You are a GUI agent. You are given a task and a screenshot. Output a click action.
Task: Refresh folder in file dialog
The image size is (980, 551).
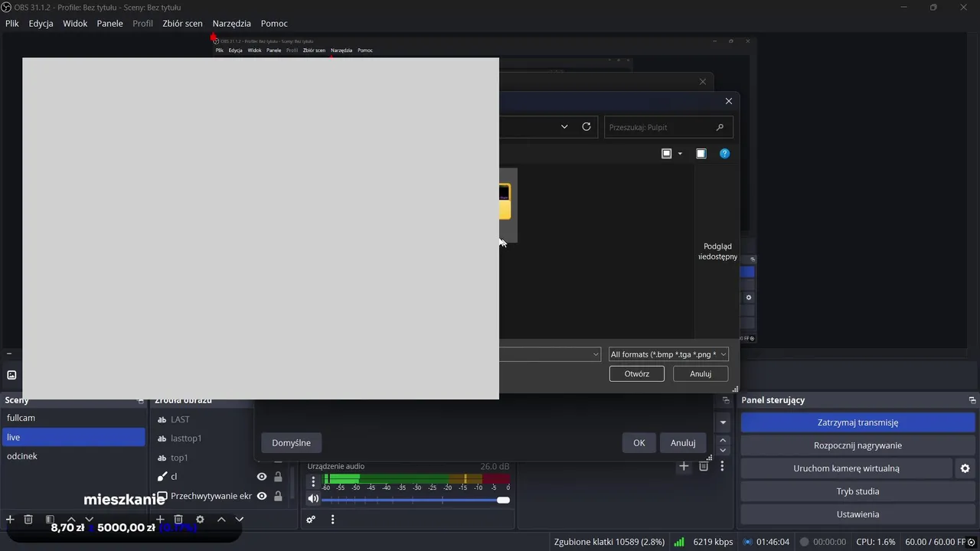[x=586, y=127]
